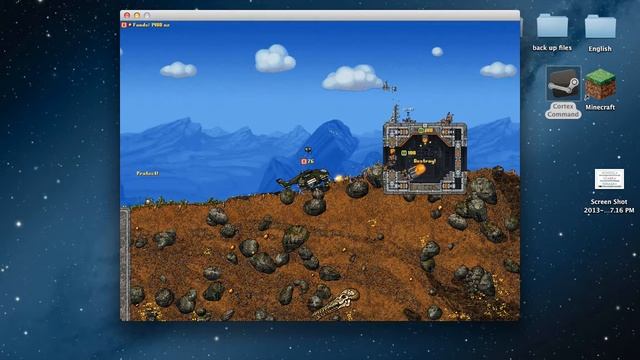The width and height of the screenshot is (640, 360).
Task: Click the orange brain under Destroy! label
Action: (x=419, y=170)
